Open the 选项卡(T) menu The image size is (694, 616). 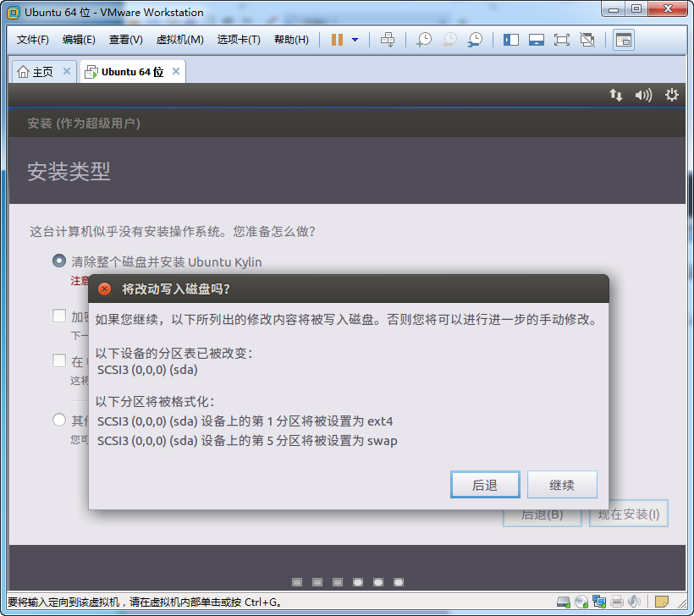239,40
